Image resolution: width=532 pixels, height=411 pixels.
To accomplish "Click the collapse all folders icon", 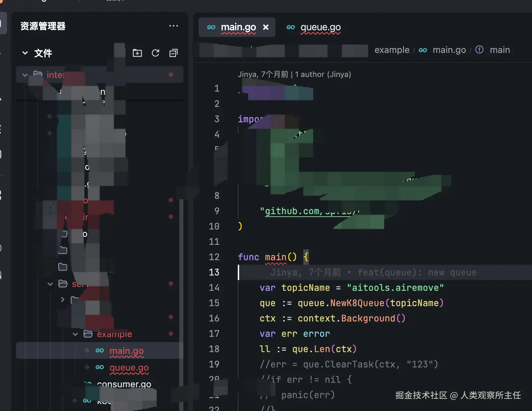I will tap(173, 53).
